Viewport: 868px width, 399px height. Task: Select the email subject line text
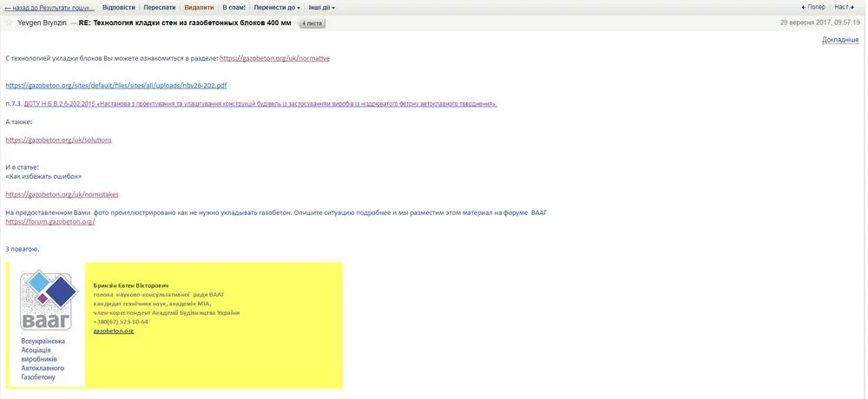[185, 23]
